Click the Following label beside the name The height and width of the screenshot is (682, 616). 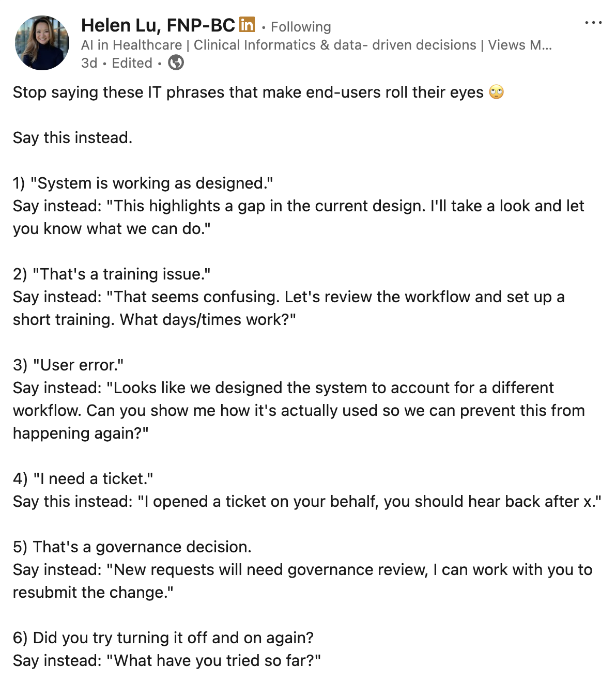click(301, 27)
